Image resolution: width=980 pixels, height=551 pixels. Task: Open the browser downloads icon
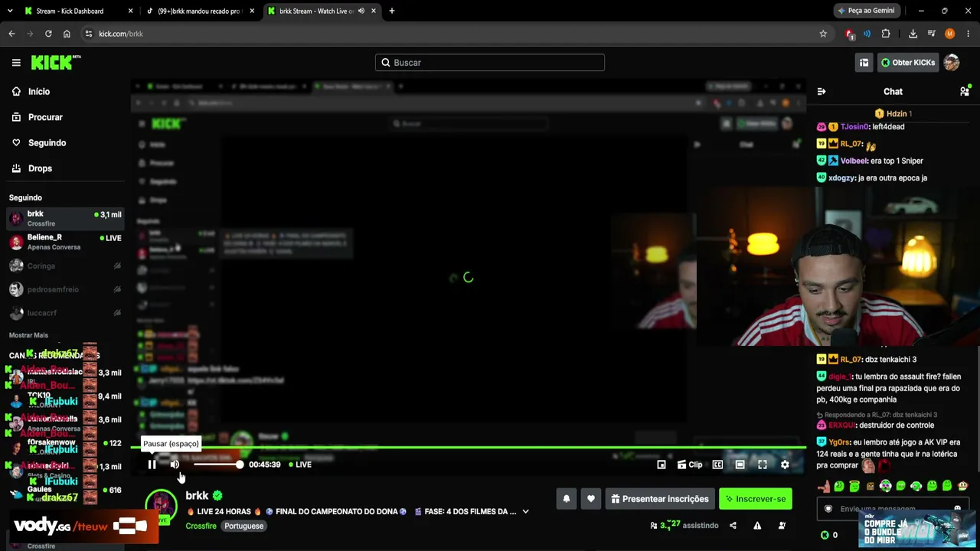913,34
